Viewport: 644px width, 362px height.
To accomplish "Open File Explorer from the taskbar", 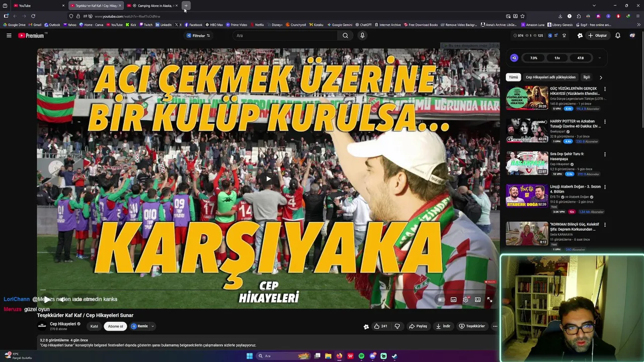I will pyautogui.click(x=328, y=356).
